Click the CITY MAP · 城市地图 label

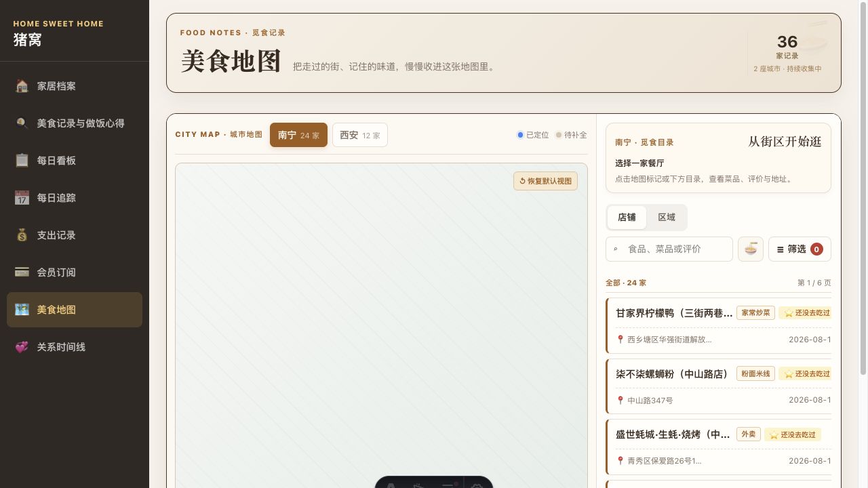tap(218, 135)
